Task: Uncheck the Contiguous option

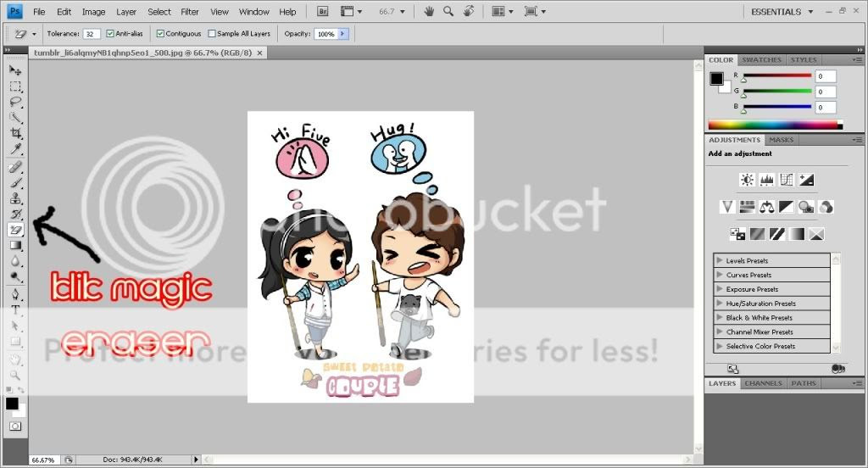Action: 160,34
